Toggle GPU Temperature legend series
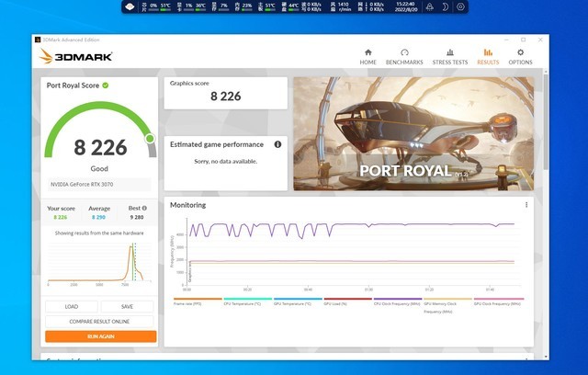 (298, 301)
